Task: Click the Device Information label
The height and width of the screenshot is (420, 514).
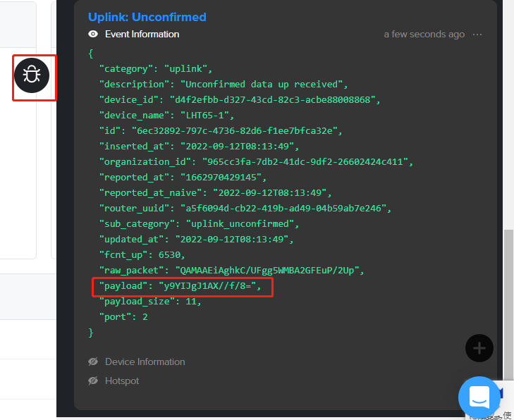Action: (x=145, y=362)
